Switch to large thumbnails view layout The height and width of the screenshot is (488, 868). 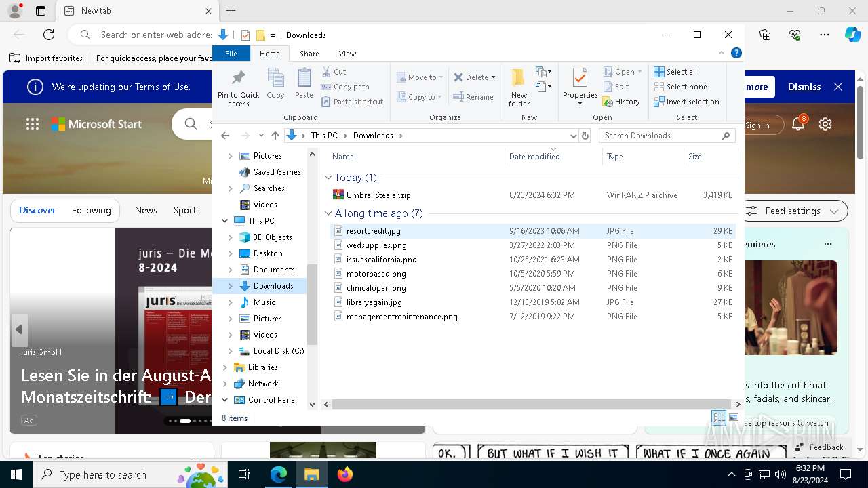pyautogui.click(x=734, y=418)
